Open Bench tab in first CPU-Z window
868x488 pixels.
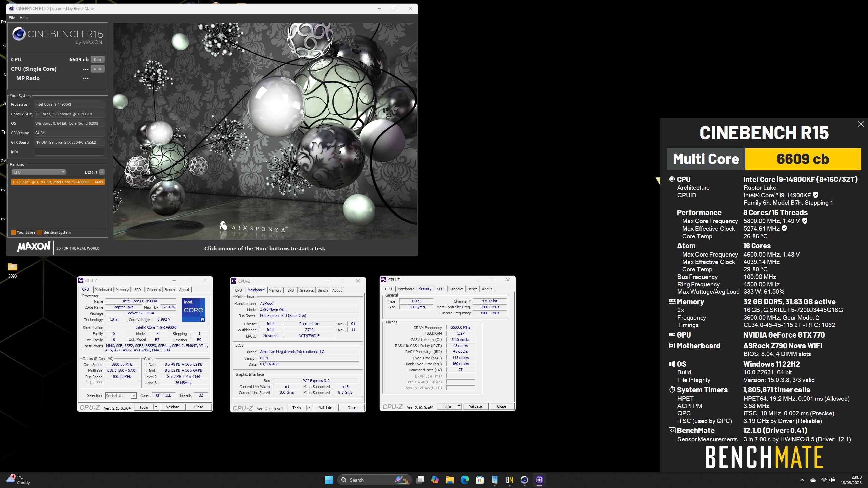coord(170,290)
